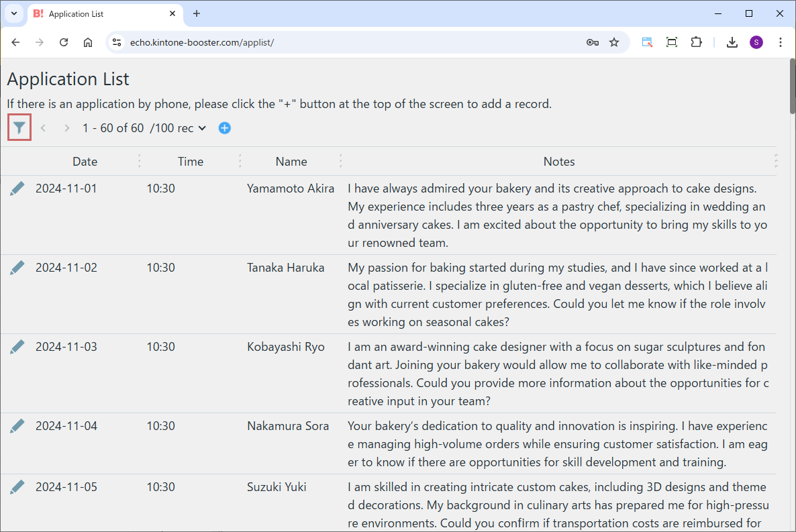Click the pencil icon beside Nakamura Sora
This screenshot has height=532, width=796.
click(x=17, y=426)
